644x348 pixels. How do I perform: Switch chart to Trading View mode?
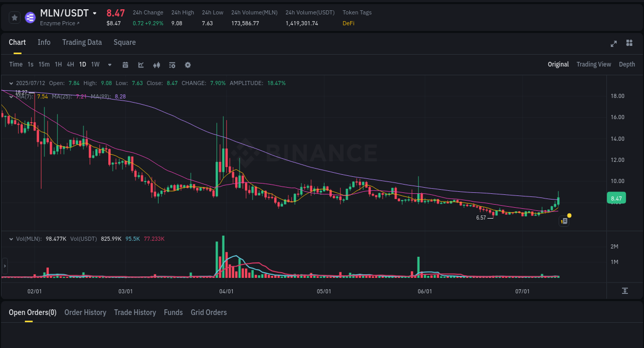(594, 64)
